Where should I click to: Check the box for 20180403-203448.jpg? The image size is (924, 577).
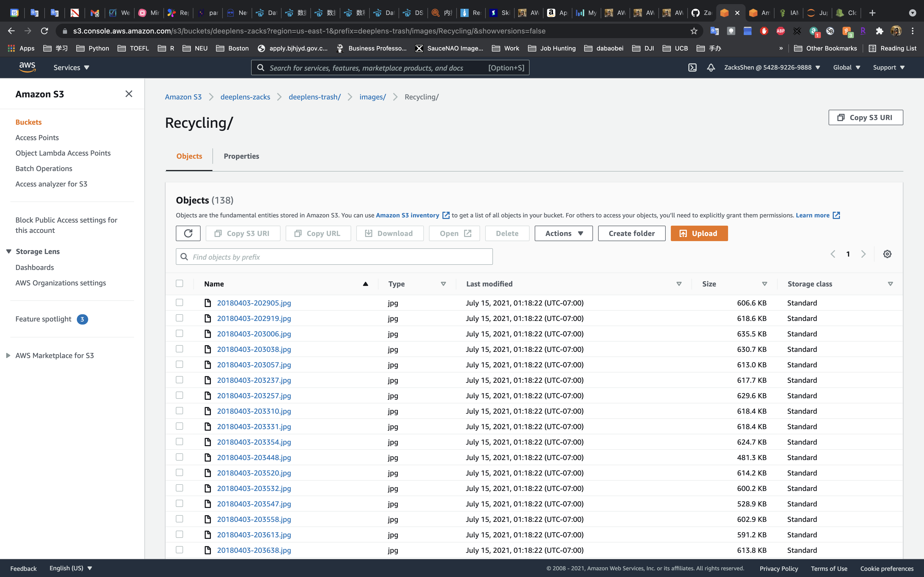pyautogui.click(x=179, y=457)
